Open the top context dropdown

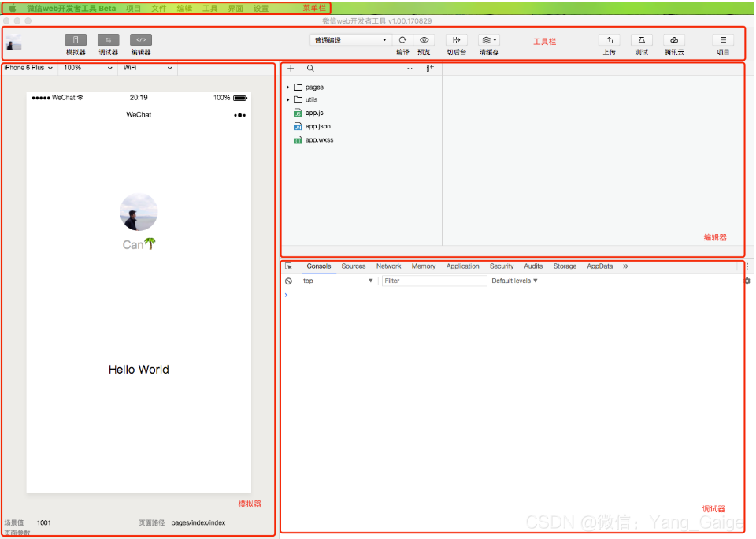pyautogui.click(x=338, y=281)
